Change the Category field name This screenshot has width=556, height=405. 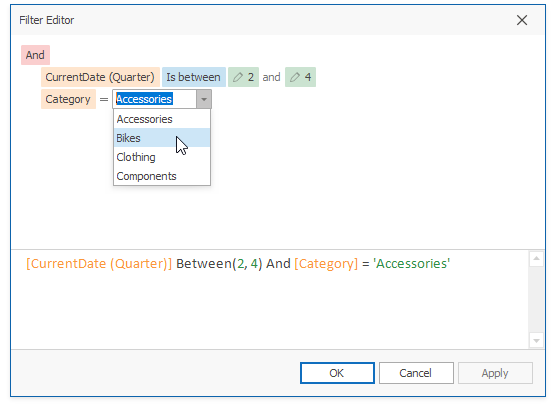click(x=68, y=99)
